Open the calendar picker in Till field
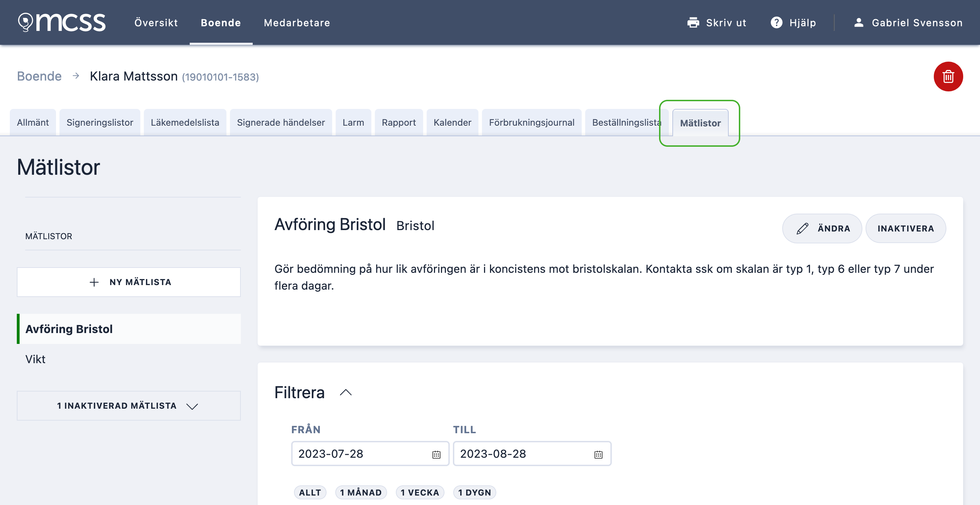 pyautogui.click(x=598, y=454)
